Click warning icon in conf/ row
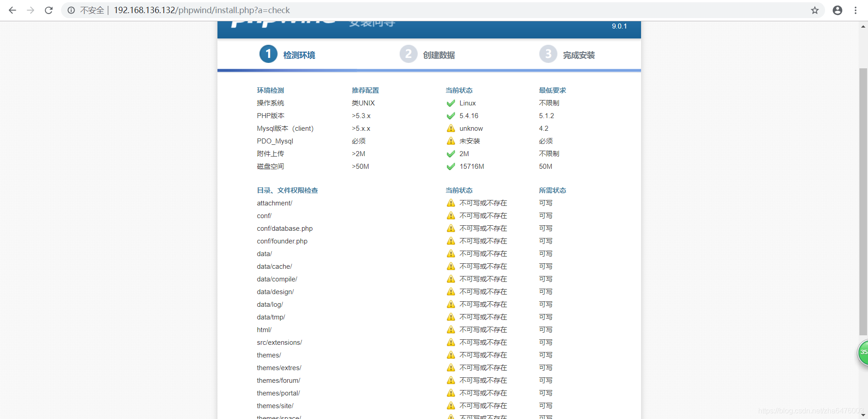Image resolution: width=868 pixels, height=419 pixels. [451, 216]
